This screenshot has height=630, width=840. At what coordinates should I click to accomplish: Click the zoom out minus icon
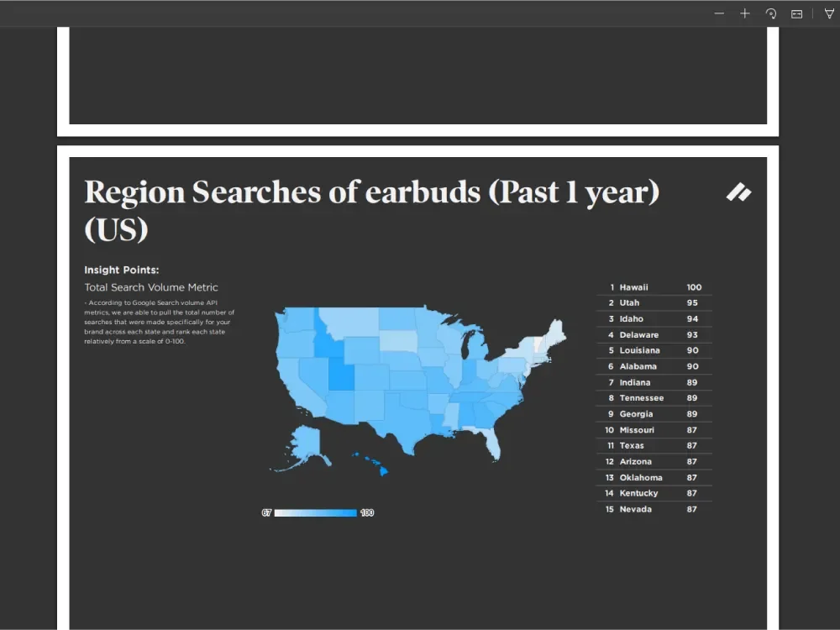coord(719,13)
